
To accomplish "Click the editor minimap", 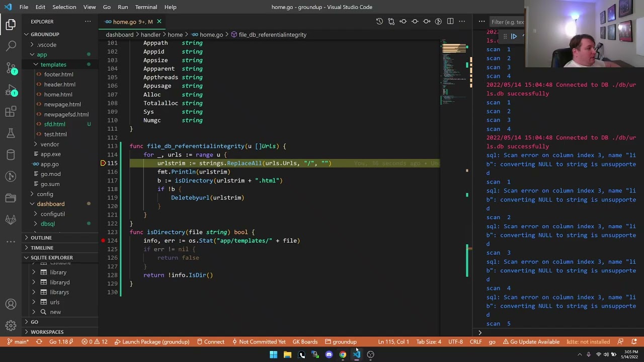I will (x=454, y=73).
